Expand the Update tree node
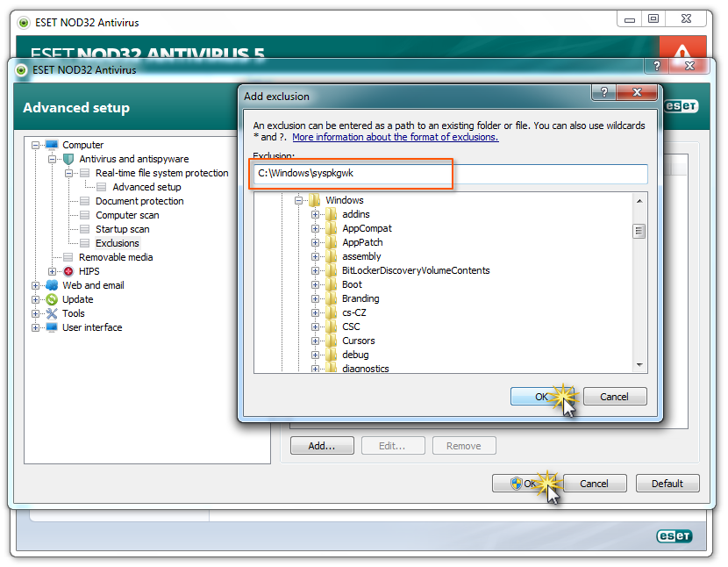 click(35, 299)
